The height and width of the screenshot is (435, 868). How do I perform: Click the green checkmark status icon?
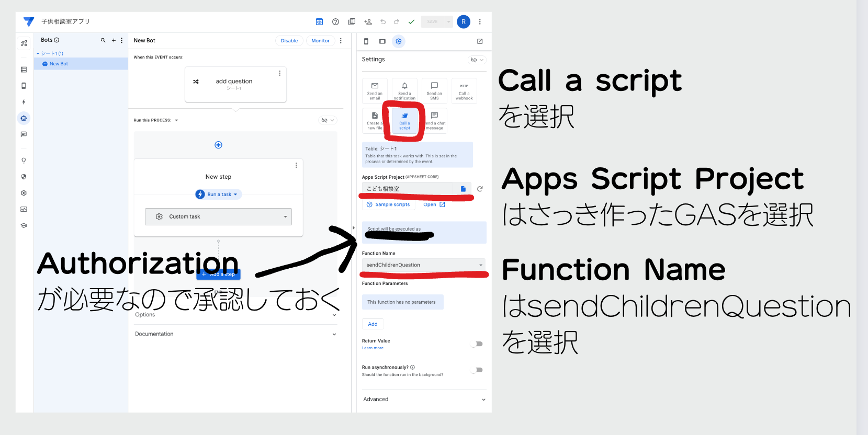coord(411,22)
